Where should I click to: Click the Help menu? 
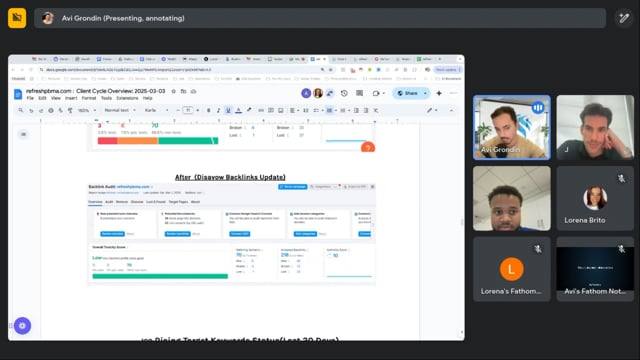[x=147, y=98]
